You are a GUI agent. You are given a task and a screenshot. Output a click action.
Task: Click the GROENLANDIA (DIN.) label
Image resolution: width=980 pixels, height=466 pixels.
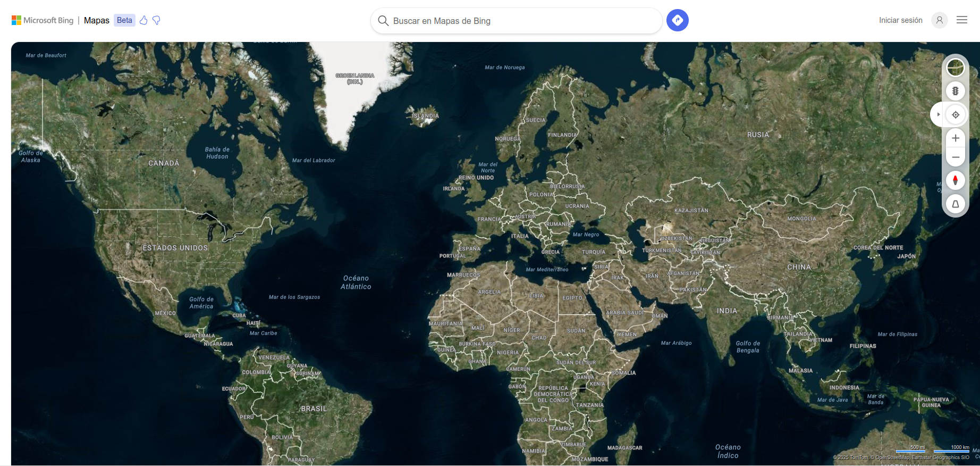[x=355, y=79]
